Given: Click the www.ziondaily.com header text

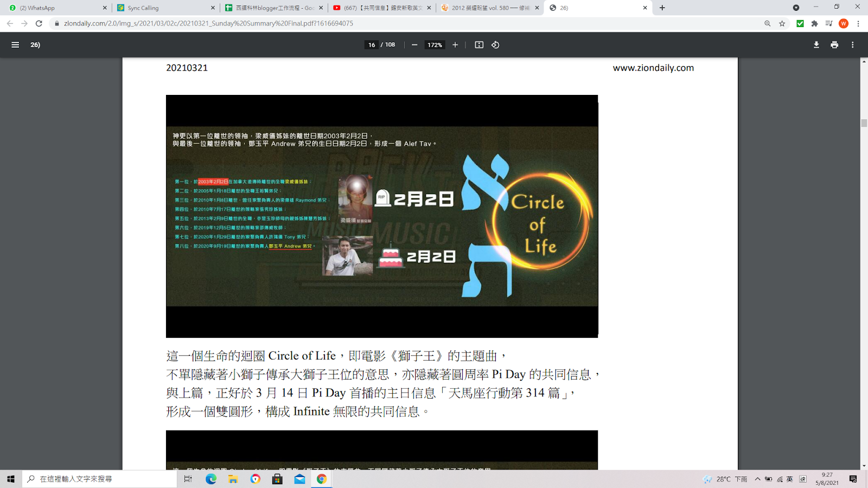Looking at the screenshot, I should pos(653,68).
